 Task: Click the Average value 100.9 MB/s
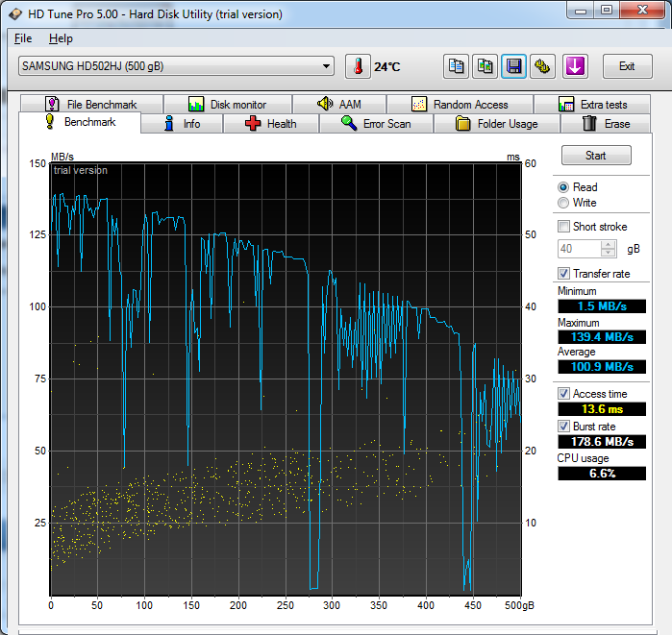602,367
